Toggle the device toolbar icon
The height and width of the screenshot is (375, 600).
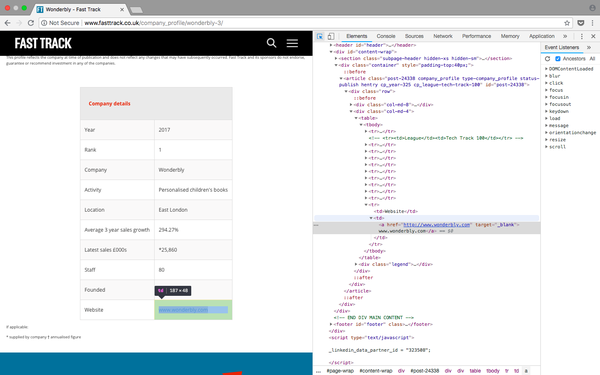tap(331, 36)
